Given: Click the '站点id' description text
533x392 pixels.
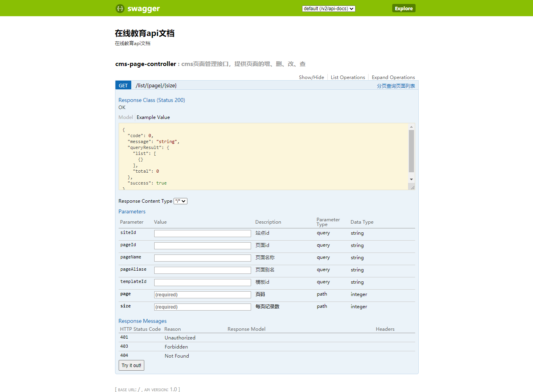Looking at the screenshot, I should pyautogui.click(x=262, y=233).
